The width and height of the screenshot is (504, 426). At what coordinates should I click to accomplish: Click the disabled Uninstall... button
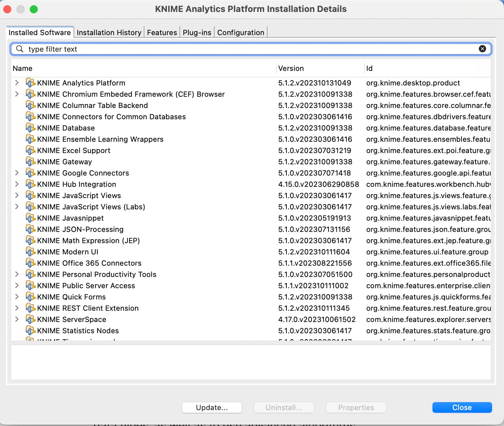pos(284,407)
